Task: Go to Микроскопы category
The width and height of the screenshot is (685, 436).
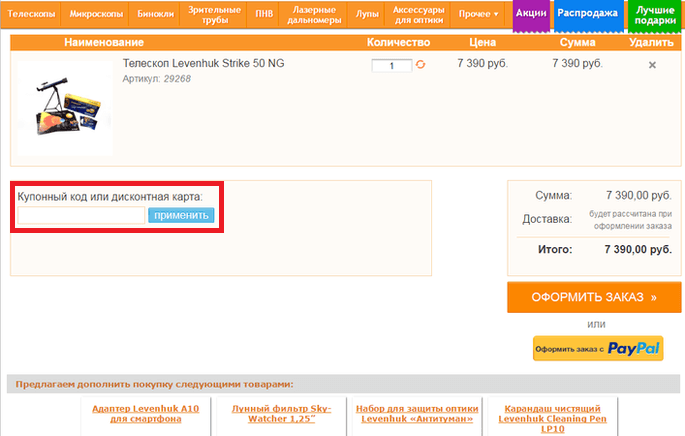Action: pos(96,14)
